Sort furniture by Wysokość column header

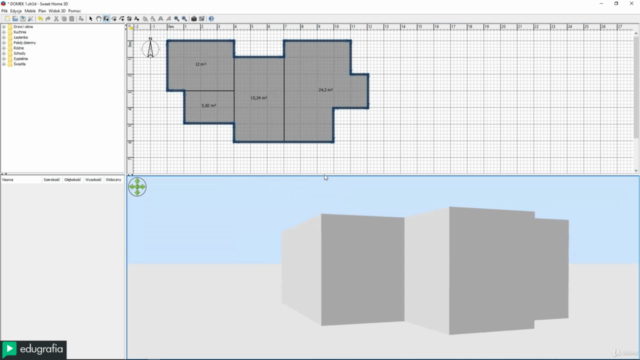[93, 180]
